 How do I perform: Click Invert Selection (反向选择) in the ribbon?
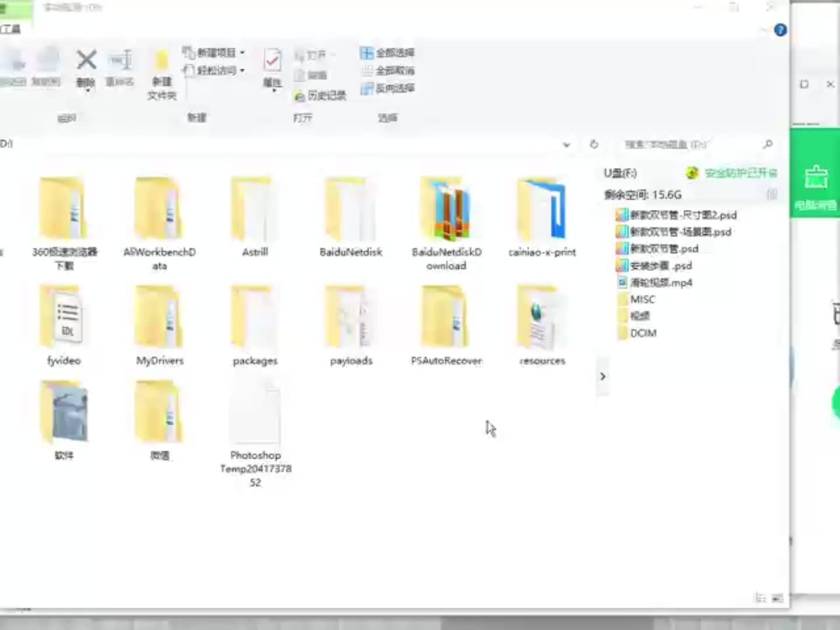click(387, 89)
